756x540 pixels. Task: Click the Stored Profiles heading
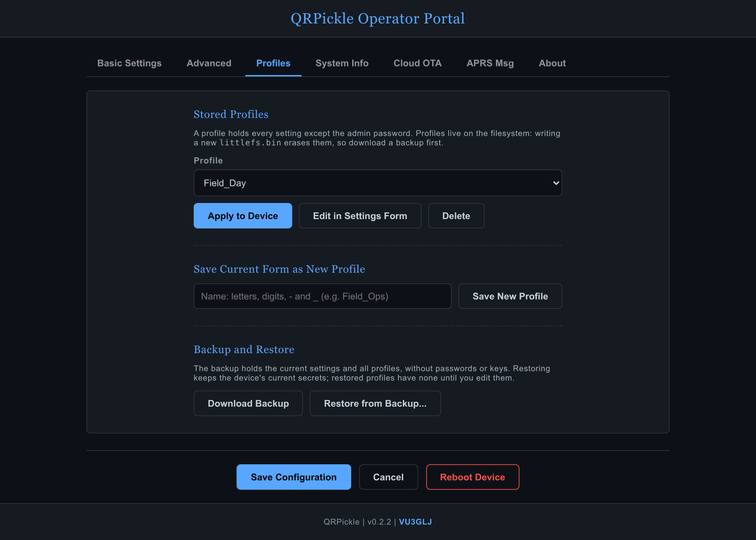(x=231, y=114)
